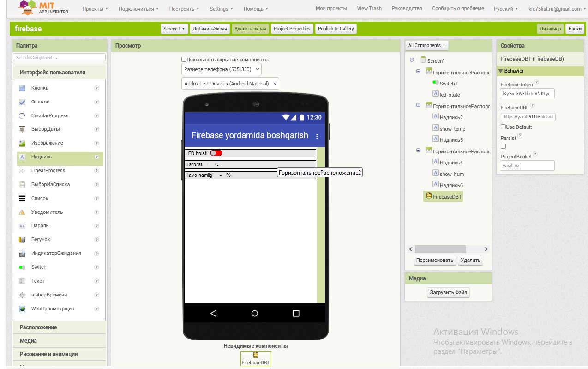
Task: Toggle the red LED holati switch
Action: (x=216, y=153)
